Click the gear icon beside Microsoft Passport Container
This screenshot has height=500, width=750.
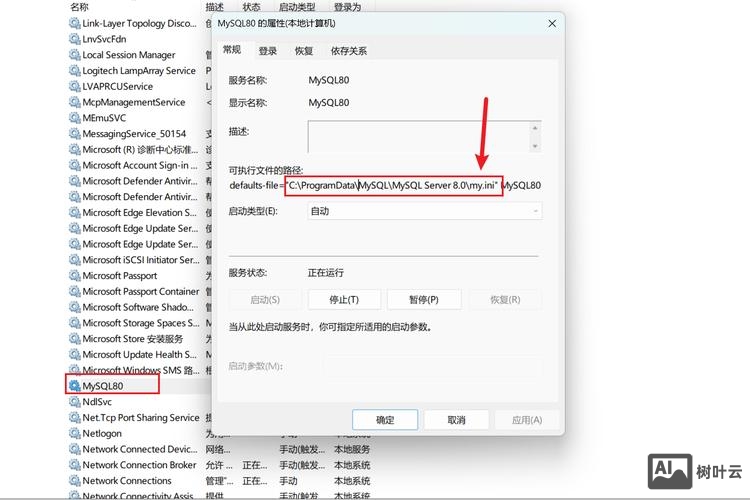[74, 291]
